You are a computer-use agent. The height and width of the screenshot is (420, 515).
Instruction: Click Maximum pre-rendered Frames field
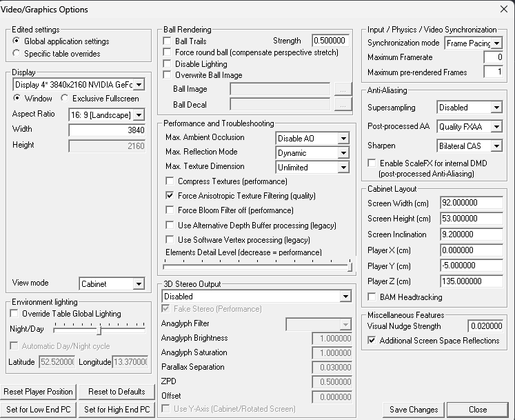(x=494, y=72)
